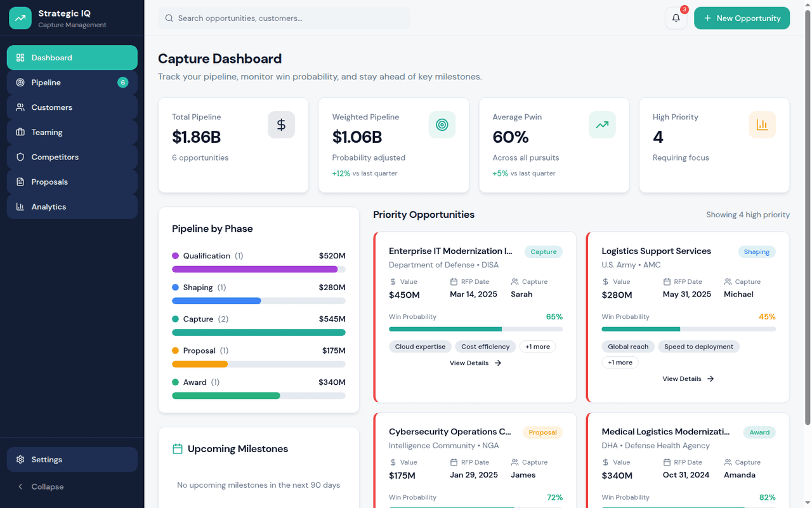
Task: Open the Pipeline menu item
Action: 72,83
